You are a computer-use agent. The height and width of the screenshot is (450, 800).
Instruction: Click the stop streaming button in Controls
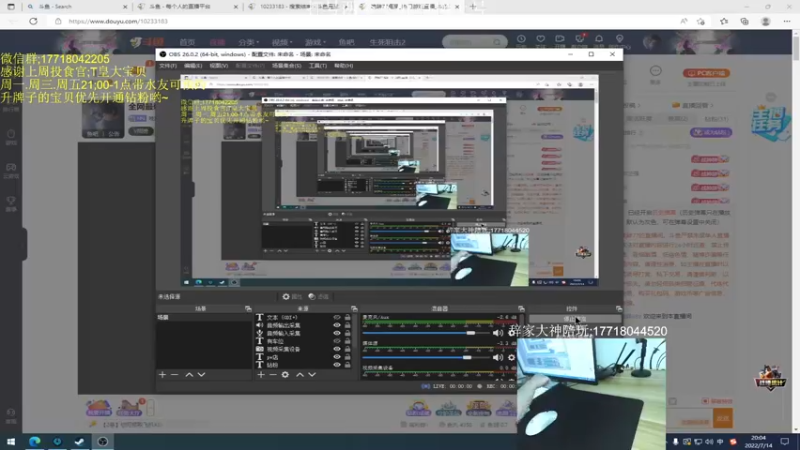pos(575,319)
